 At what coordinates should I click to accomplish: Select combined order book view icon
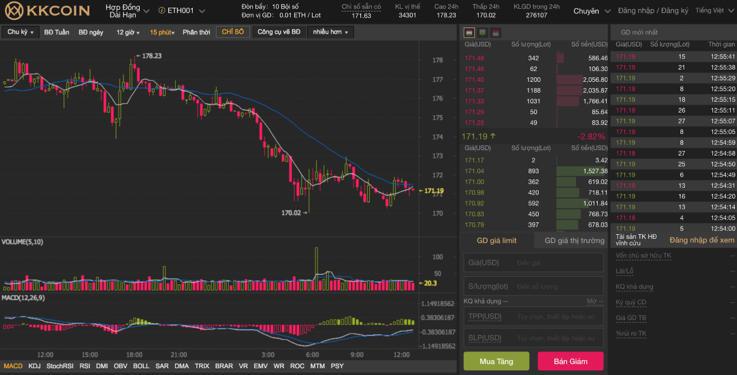[469, 32]
